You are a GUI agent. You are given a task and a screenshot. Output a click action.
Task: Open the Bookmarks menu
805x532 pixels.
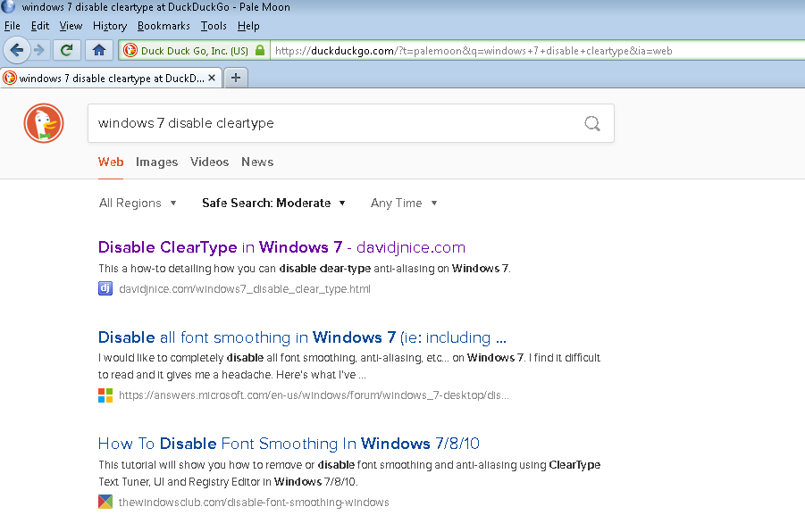(164, 26)
